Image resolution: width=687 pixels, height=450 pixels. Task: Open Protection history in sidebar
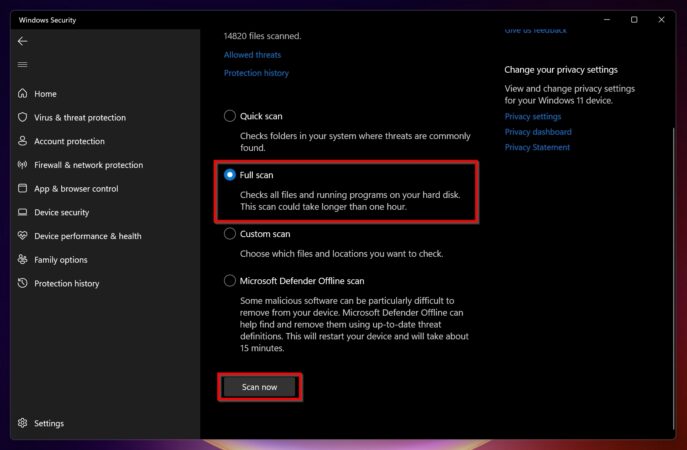point(66,284)
